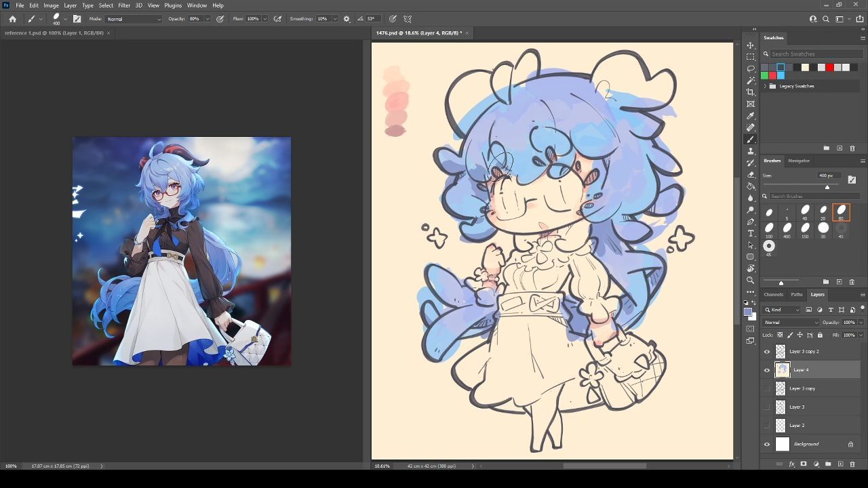Select the Horizontal Type tool
This screenshot has width=868, height=488.
click(x=751, y=233)
